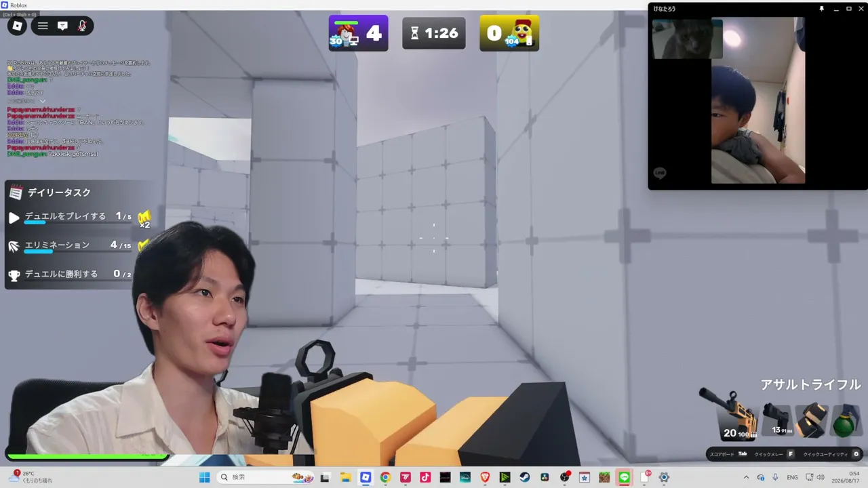Toggle the Roblox chat window icon
Screen dimensions: 868x488
62,26
